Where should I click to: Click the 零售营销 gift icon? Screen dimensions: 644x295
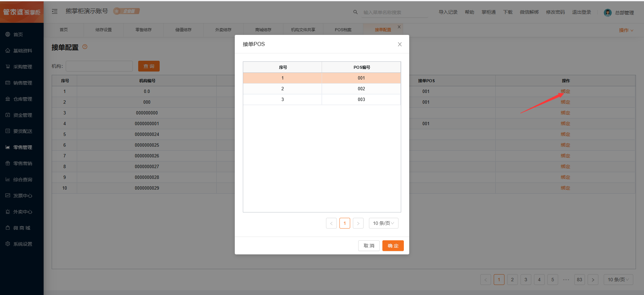[8, 163]
